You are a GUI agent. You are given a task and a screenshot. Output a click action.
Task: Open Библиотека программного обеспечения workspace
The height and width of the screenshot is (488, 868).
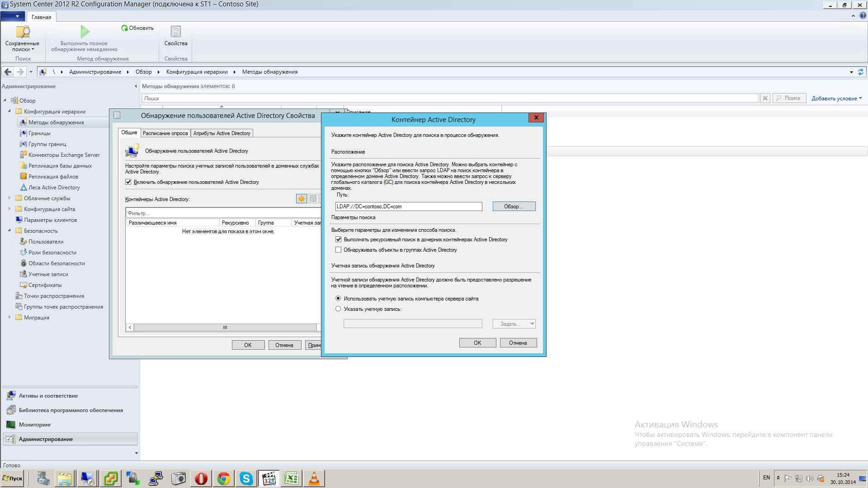70,410
